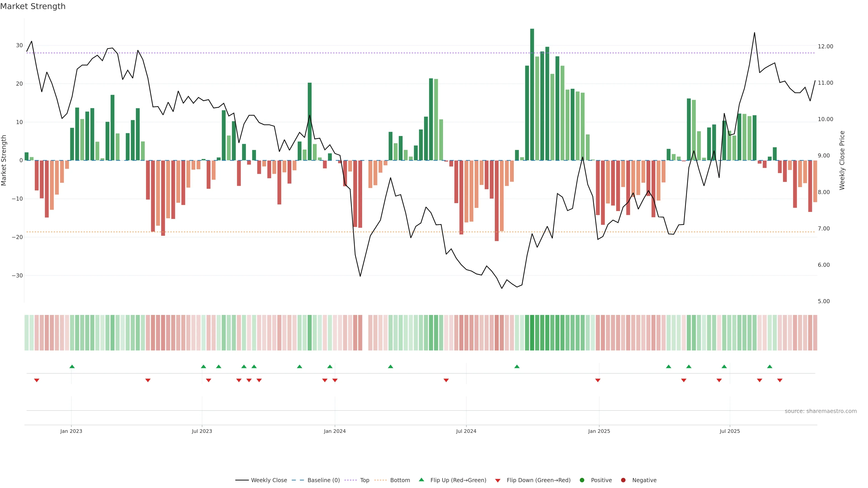Click the Flip Up green triangle legend icon
Image resolution: width=868 pixels, height=488 pixels.
421,480
